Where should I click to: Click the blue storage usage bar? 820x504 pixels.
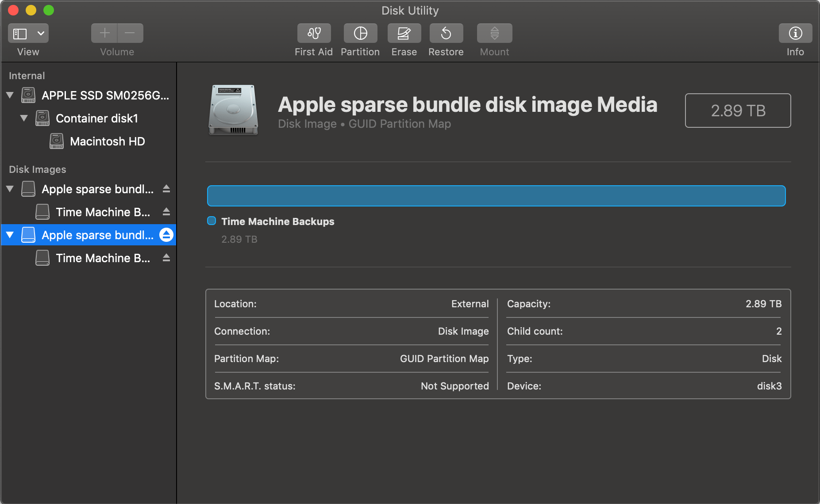(x=496, y=195)
